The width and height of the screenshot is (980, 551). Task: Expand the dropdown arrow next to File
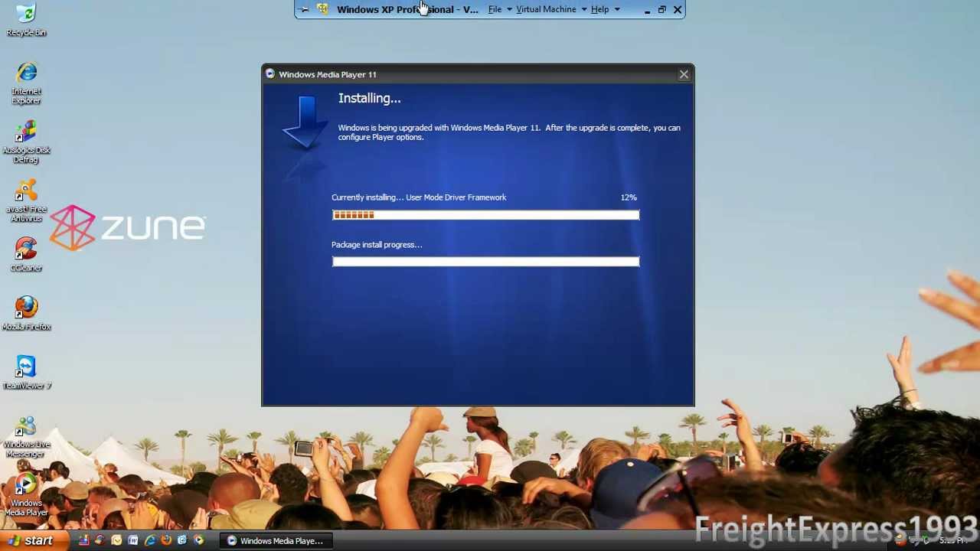click(x=509, y=10)
